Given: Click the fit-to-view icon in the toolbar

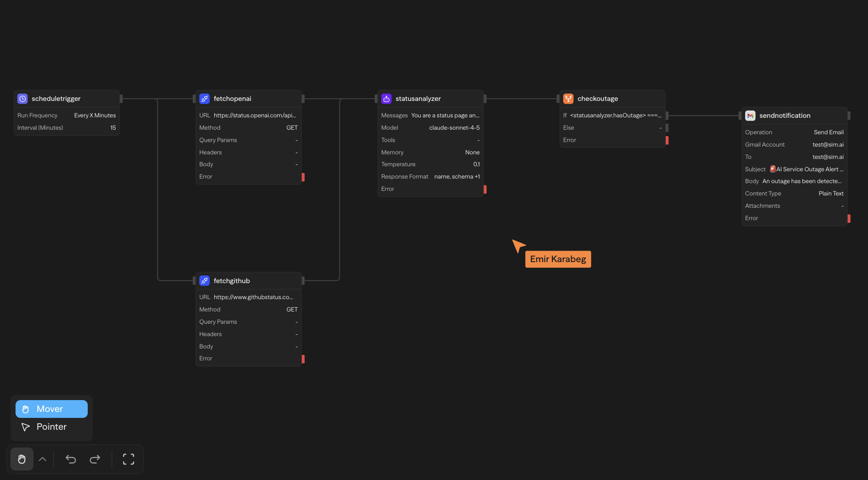Looking at the screenshot, I should [128, 459].
